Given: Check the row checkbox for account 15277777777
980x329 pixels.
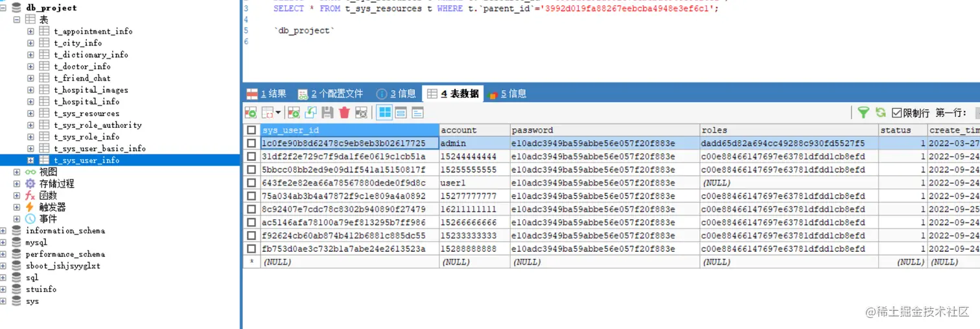Looking at the screenshot, I should 251,196.
